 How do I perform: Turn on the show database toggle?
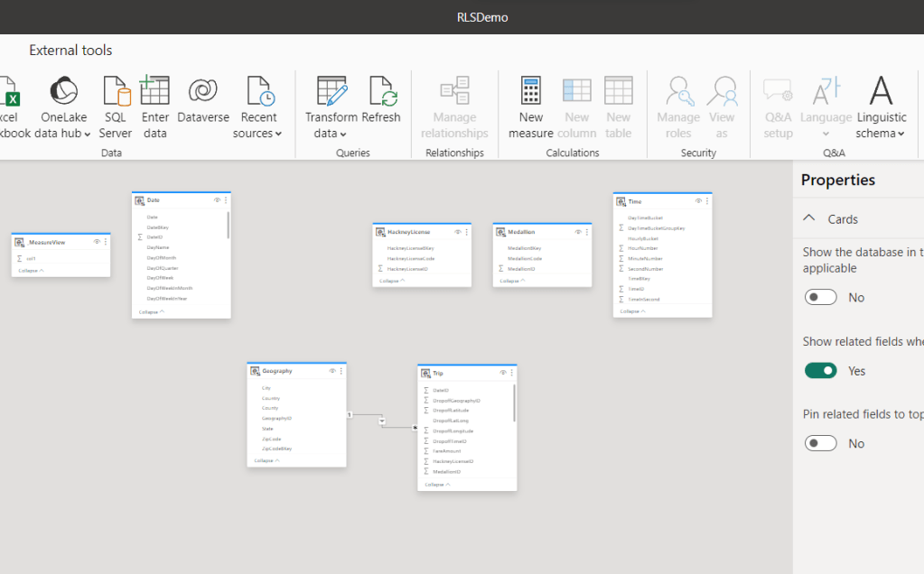820,297
